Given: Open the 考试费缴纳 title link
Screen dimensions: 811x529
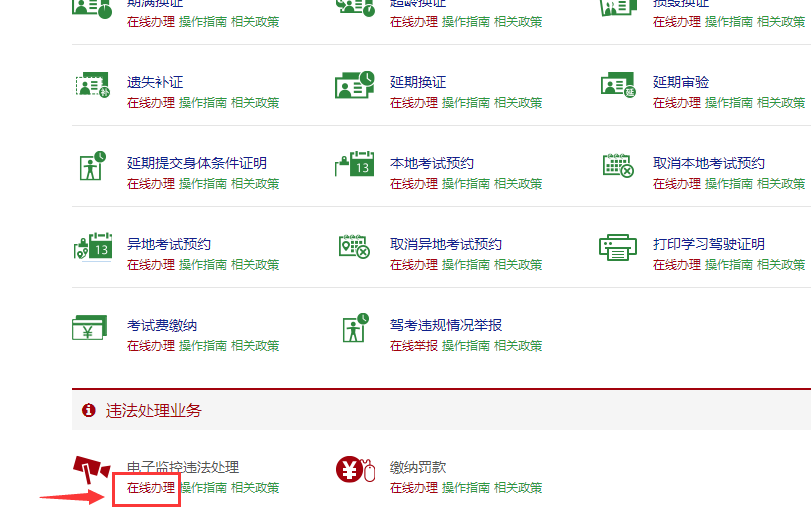Looking at the screenshot, I should tap(162, 325).
